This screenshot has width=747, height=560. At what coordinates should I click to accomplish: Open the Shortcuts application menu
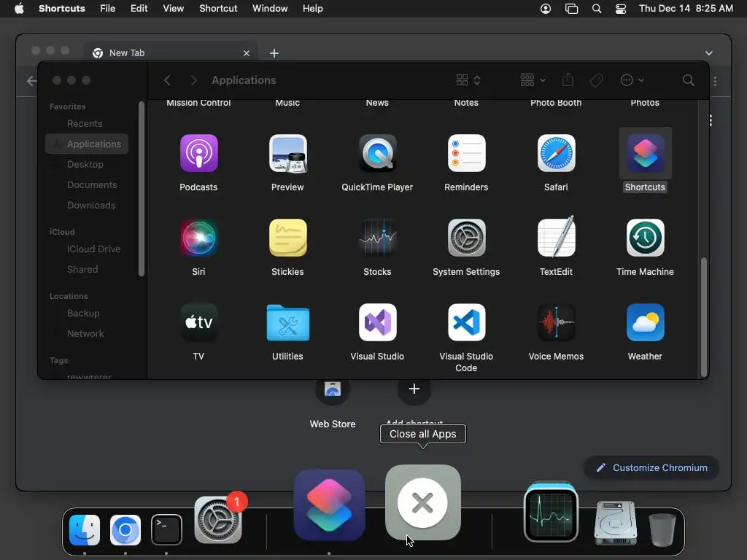pos(62,9)
